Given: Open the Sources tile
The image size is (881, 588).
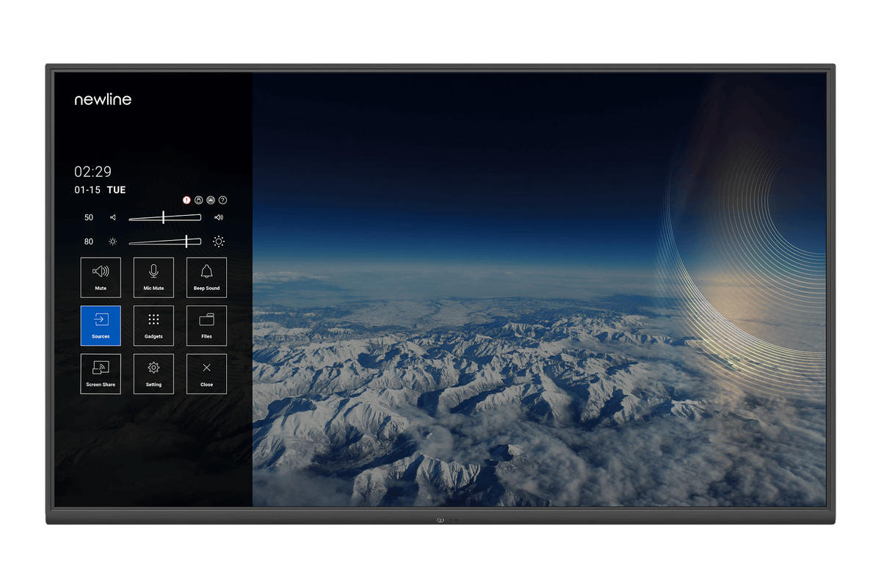Looking at the screenshot, I should pyautogui.click(x=101, y=326).
